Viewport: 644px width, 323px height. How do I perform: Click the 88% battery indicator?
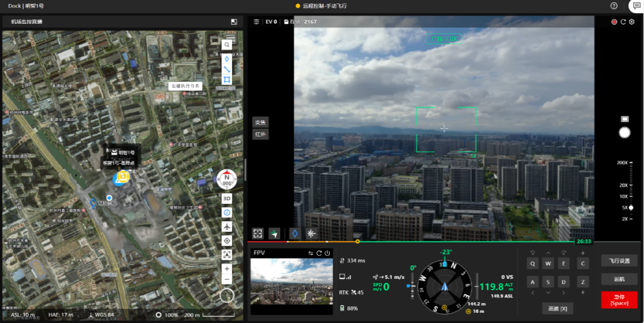click(349, 308)
